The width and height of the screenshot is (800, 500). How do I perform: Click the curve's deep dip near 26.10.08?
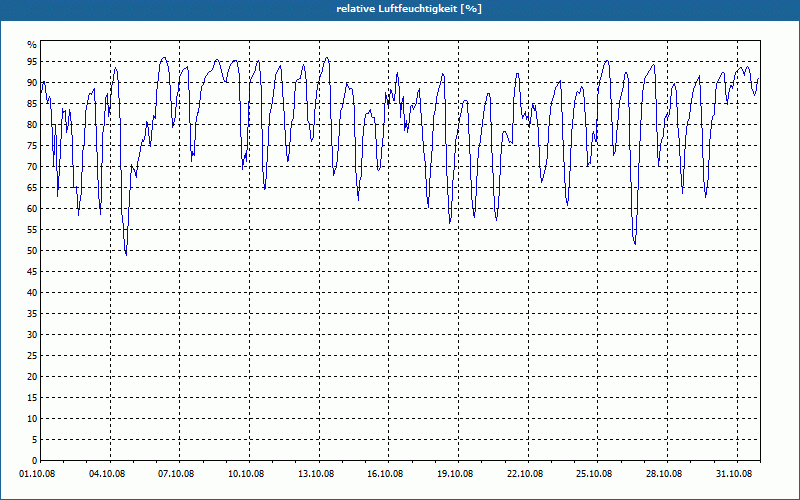635,243
